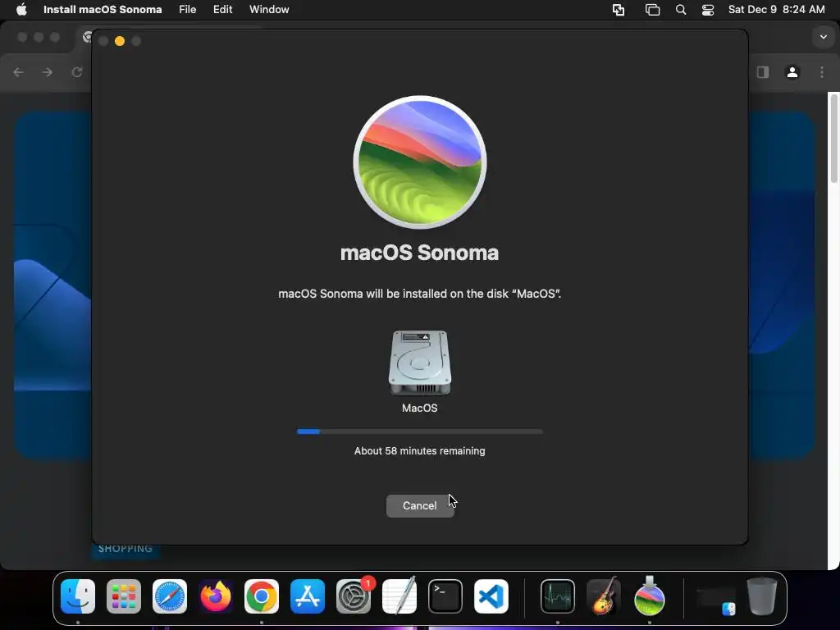Screen dimensions: 840x630
Task: Launch GarageBand from the Dock
Action: (604, 596)
